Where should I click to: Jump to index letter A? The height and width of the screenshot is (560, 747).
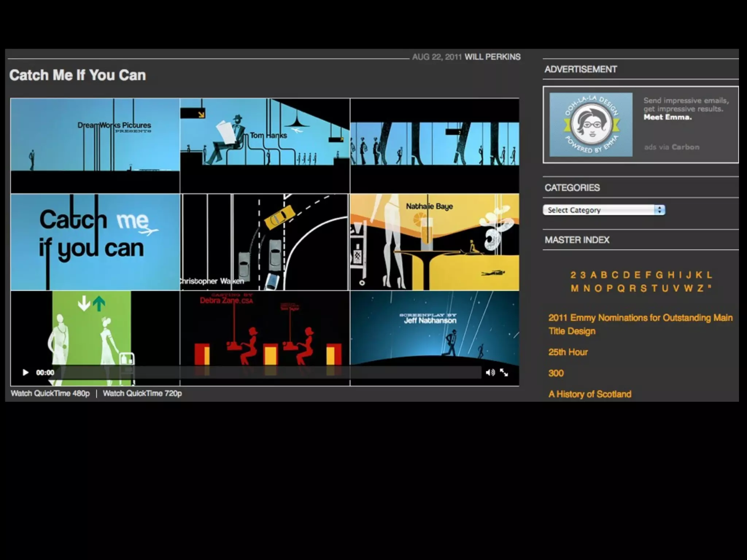(593, 275)
